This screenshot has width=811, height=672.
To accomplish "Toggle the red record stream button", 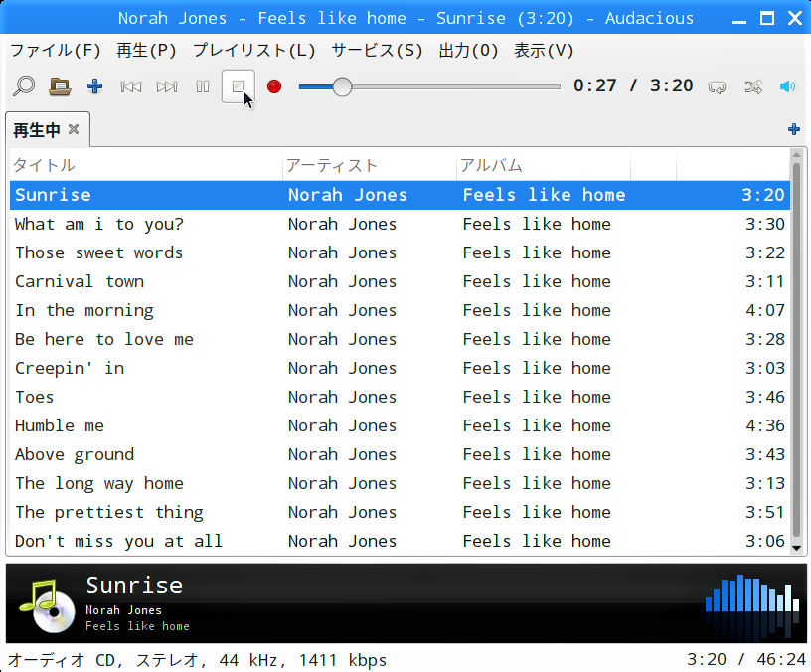I will click(274, 86).
